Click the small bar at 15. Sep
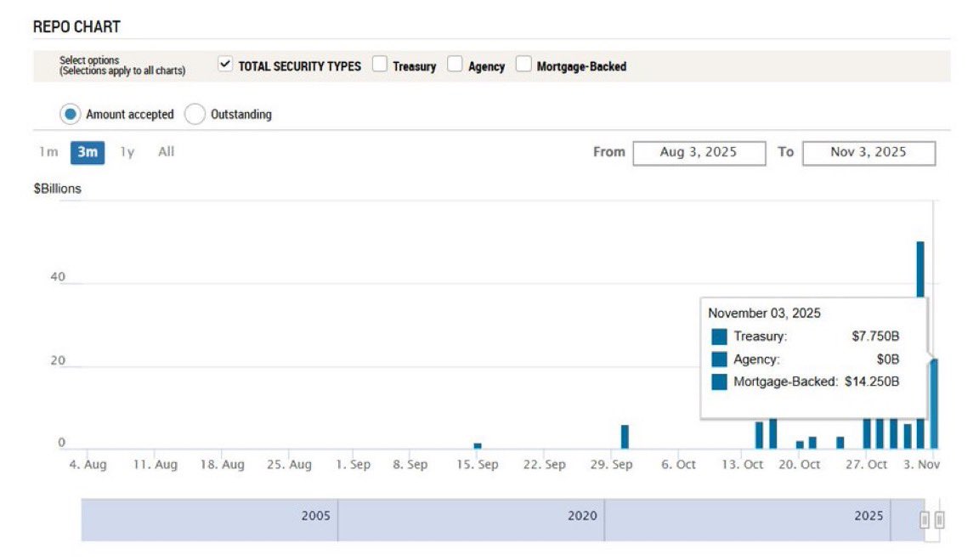The width and height of the screenshot is (979, 560). pos(478,446)
